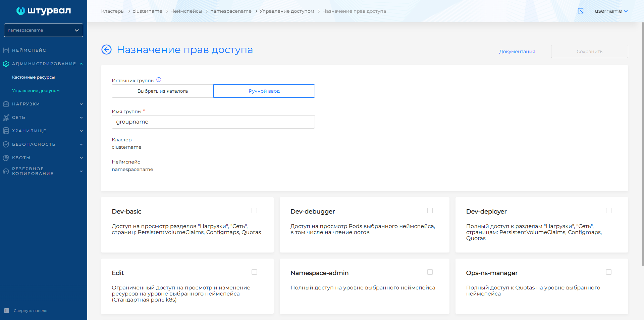Click the external window icon near username
644x320 pixels.
(x=581, y=11)
